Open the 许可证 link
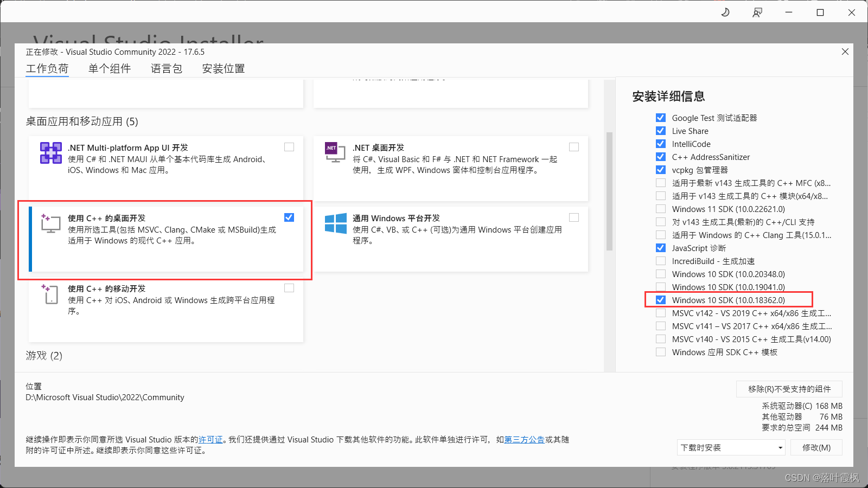 click(x=210, y=440)
